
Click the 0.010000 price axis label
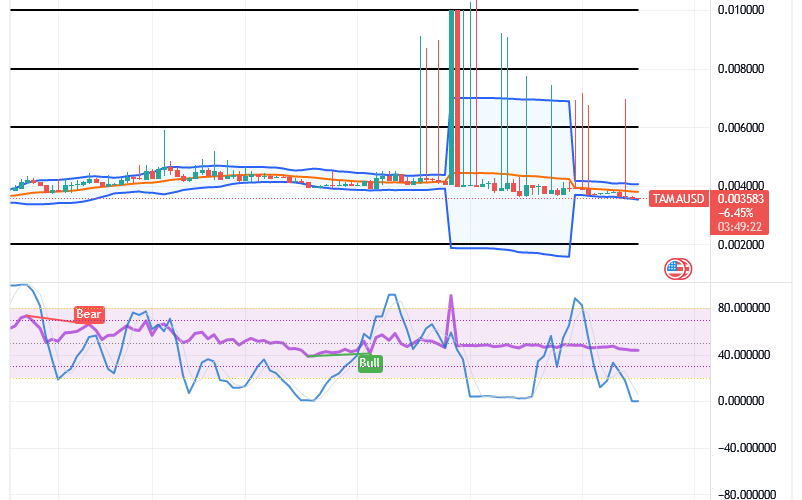tap(741, 10)
